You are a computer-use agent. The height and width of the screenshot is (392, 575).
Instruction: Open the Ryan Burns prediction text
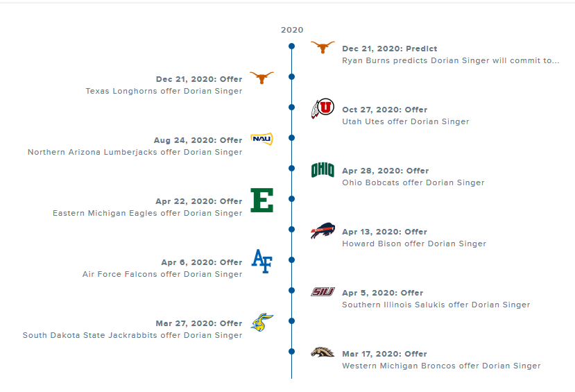(450, 60)
